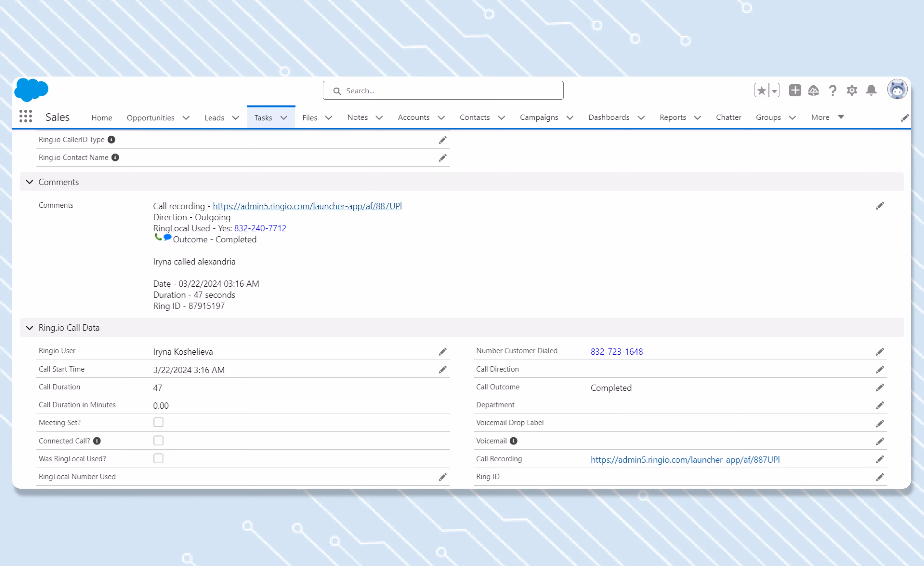
Task: Edit the Comments field pencil
Action: 880,206
